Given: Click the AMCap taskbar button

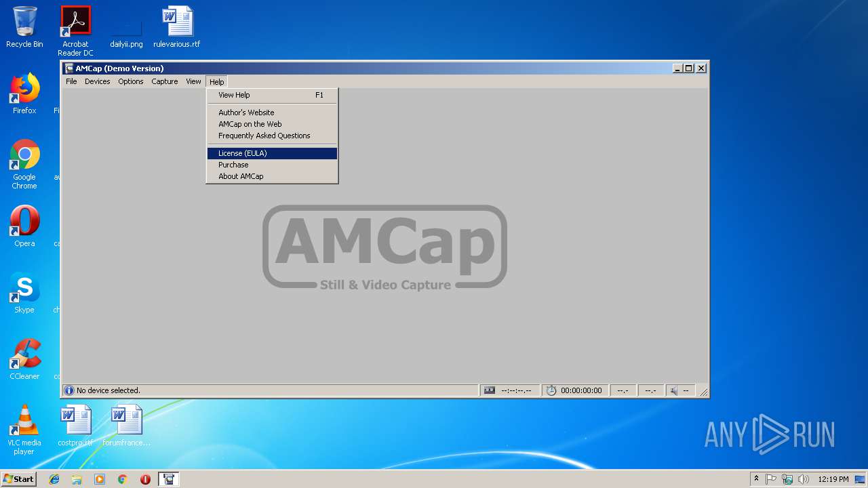Looking at the screenshot, I should pyautogui.click(x=169, y=479).
